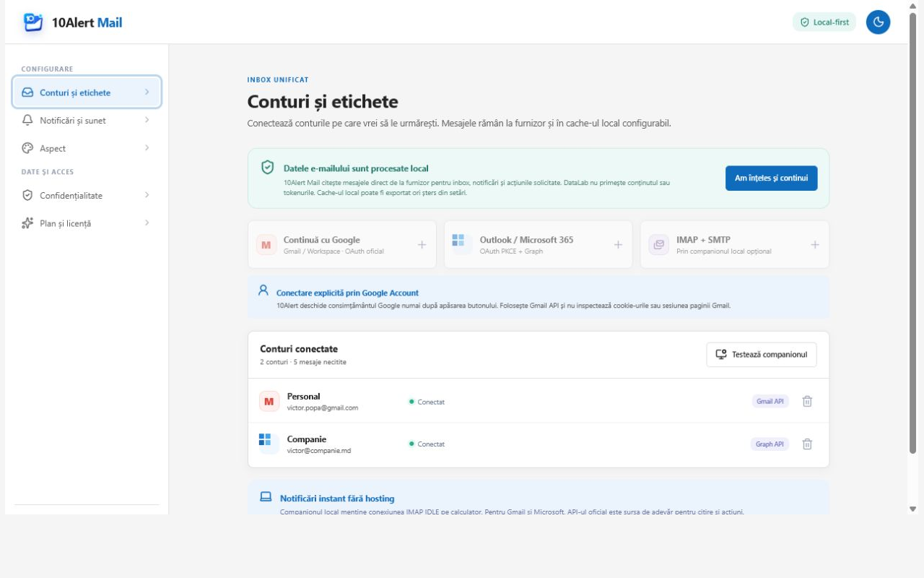Screen dimensions: 924x578
Task: Delete the Personal Gmail account
Action: (x=807, y=401)
